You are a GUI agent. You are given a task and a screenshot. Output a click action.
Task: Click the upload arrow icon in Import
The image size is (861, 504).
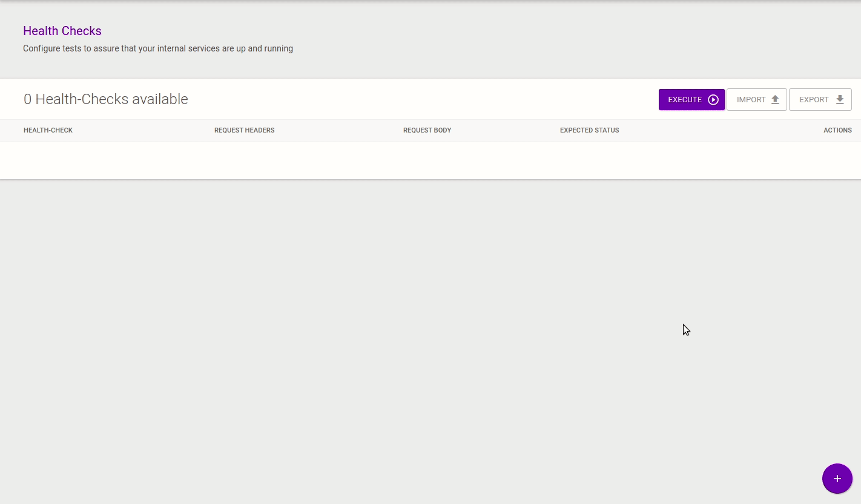click(x=775, y=100)
